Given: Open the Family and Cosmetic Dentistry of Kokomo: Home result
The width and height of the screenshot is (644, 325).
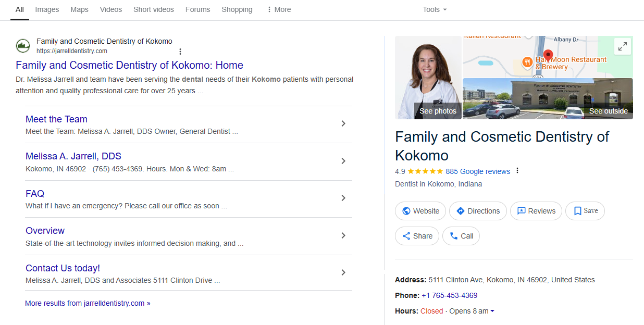Looking at the screenshot, I should (x=129, y=65).
